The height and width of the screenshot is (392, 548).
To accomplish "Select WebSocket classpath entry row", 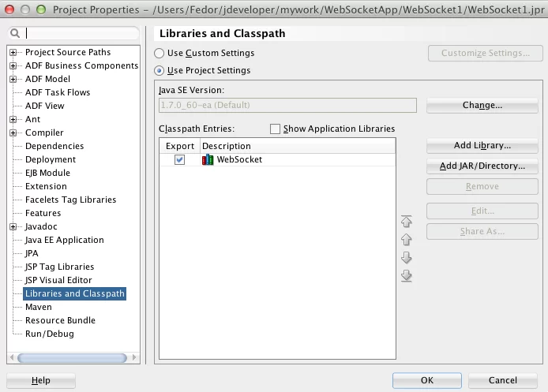I will click(x=277, y=160).
